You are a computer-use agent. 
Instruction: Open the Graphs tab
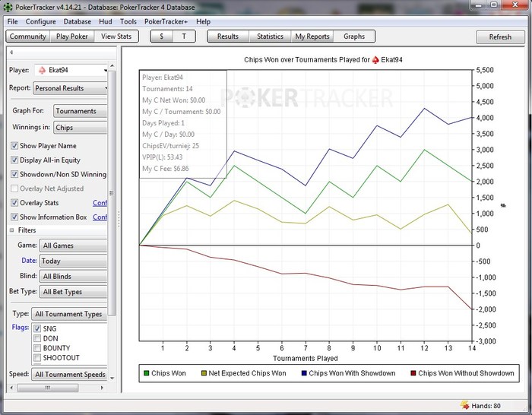[354, 36]
